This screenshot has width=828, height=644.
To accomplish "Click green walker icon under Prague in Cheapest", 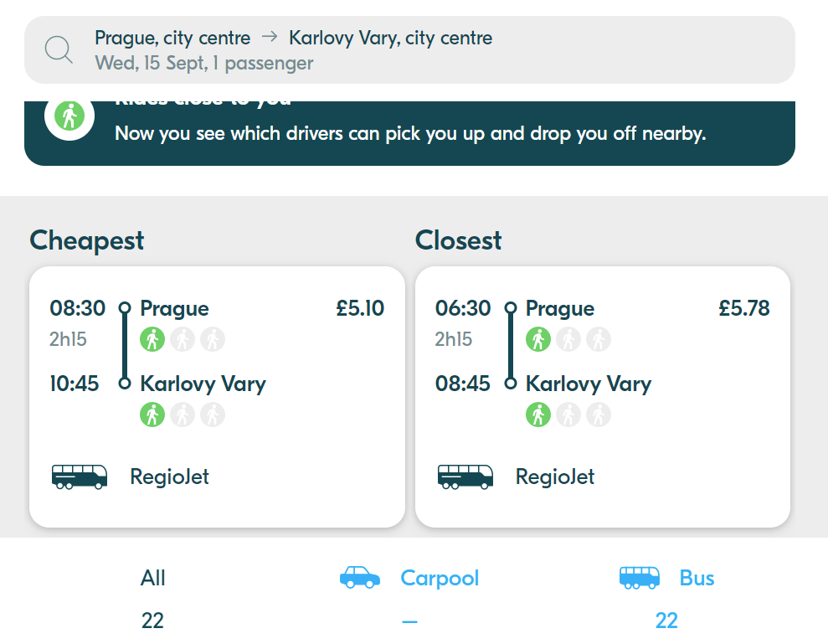I will click(x=152, y=339).
